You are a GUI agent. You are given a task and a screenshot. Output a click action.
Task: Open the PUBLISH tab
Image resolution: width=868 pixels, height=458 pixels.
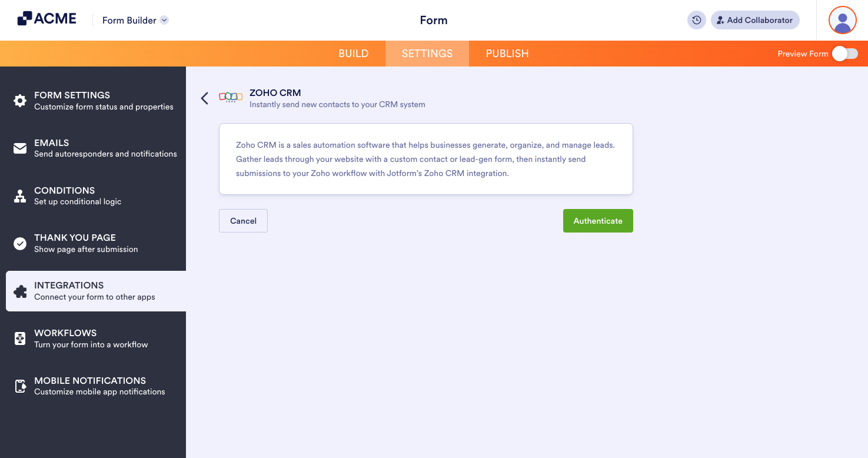(x=507, y=53)
